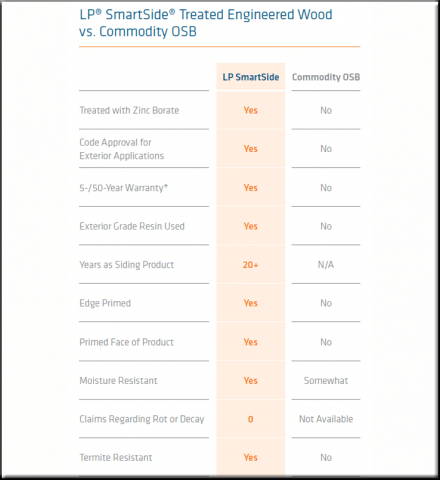Click the No value for Termite Resistant row
Viewport: 440px width, 480px height.
coord(326,457)
